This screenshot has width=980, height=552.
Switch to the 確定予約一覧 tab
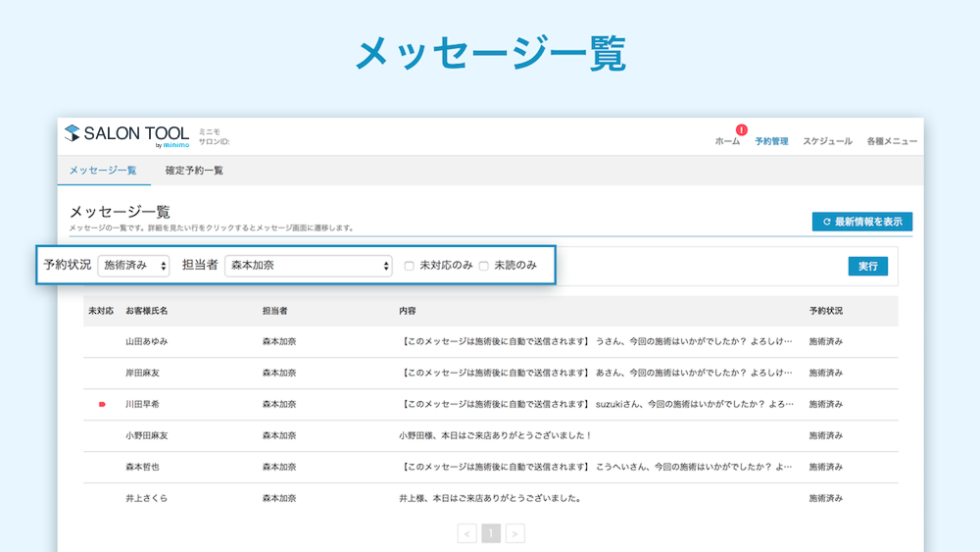tap(194, 171)
